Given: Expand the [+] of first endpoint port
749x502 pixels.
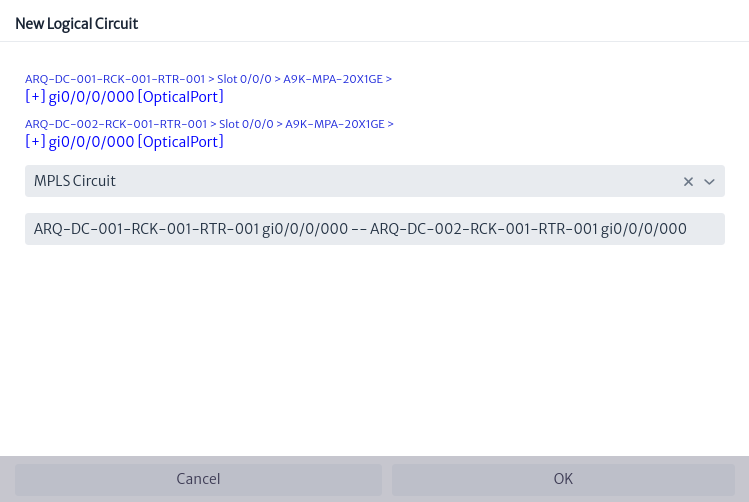Looking at the screenshot, I should (35, 97).
